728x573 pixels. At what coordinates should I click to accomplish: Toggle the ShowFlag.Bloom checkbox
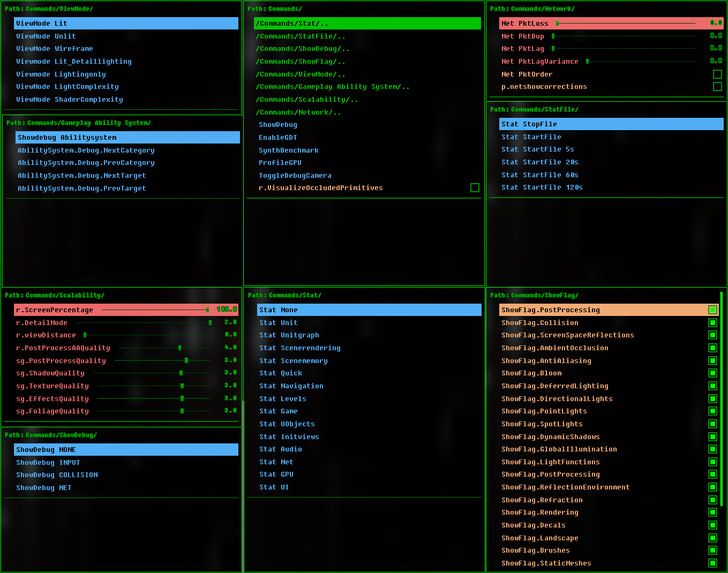coord(712,373)
